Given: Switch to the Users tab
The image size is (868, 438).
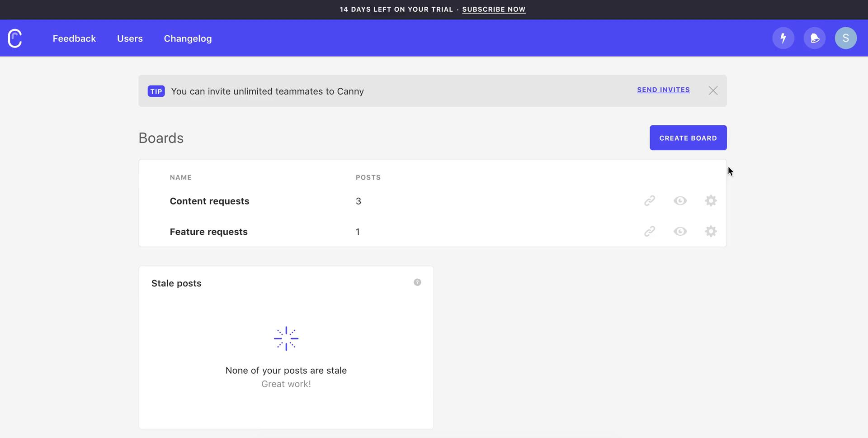Looking at the screenshot, I should 130,39.
